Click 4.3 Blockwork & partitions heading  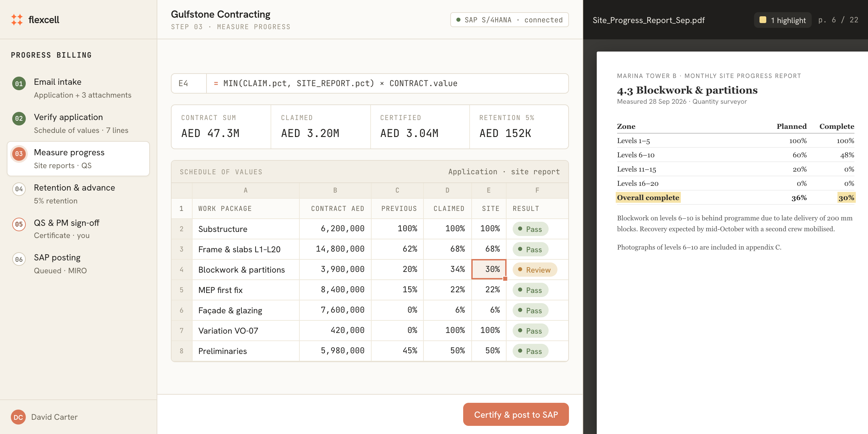point(687,90)
